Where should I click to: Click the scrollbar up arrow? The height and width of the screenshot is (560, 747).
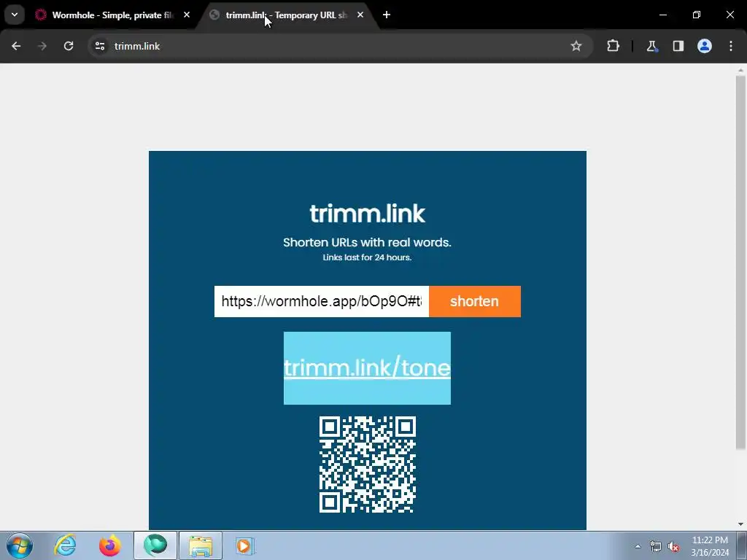pos(740,70)
